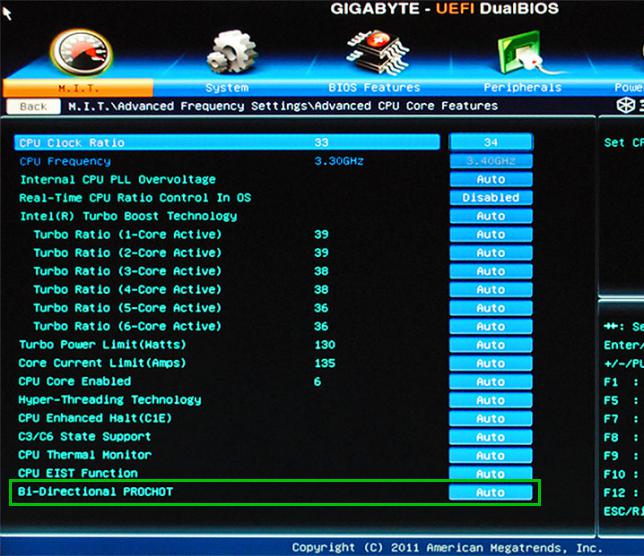Click the 3D cube icon beside the path
The image size is (644, 556).
tap(626, 106)
